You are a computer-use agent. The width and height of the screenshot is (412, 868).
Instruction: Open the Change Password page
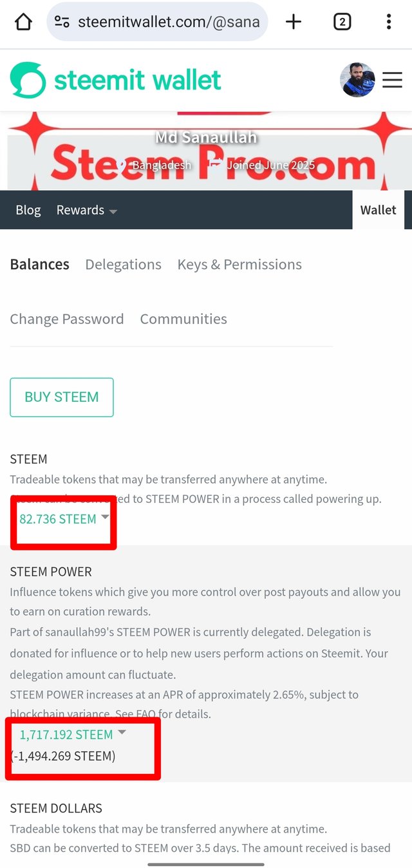pos(67,319)
